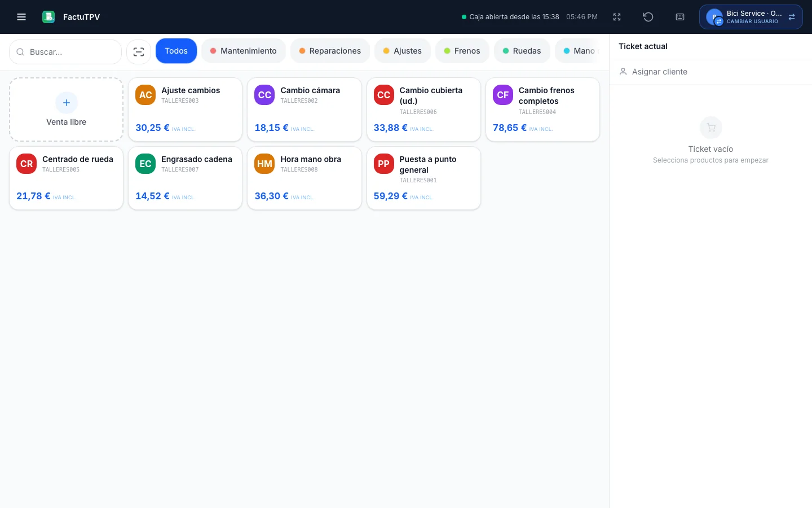Screen dimensions: 812x508
Task: Add Ajuste cambios product title
Action: click(191, 90)
